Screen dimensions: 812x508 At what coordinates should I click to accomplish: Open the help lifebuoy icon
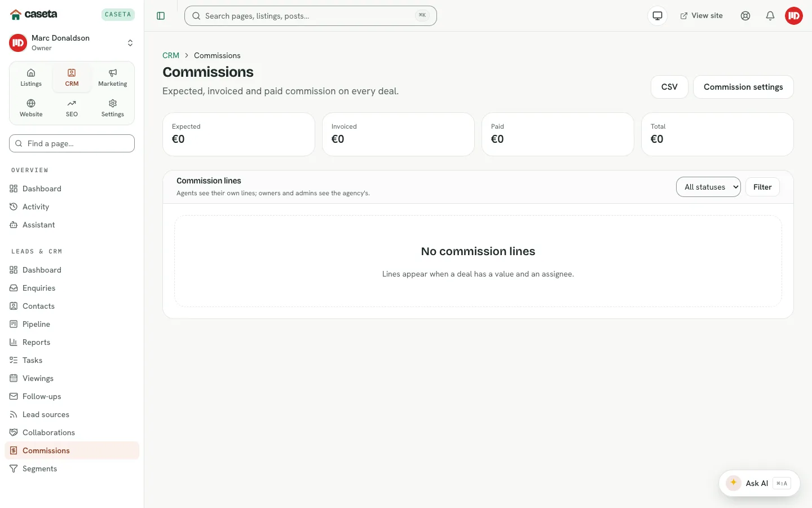pyautogui.click(x=745, y=16)
